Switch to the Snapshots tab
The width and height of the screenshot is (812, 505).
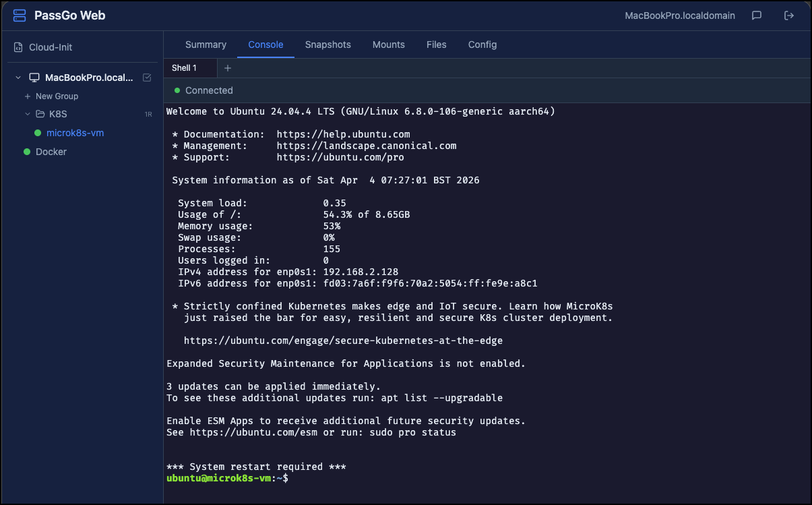click(327, 44)
